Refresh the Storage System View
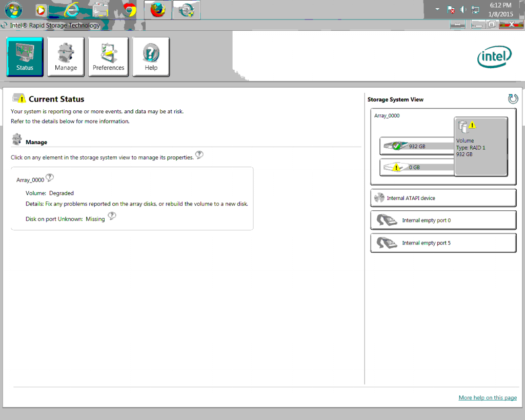Screen dimensions: 525x420 [513, 99]
